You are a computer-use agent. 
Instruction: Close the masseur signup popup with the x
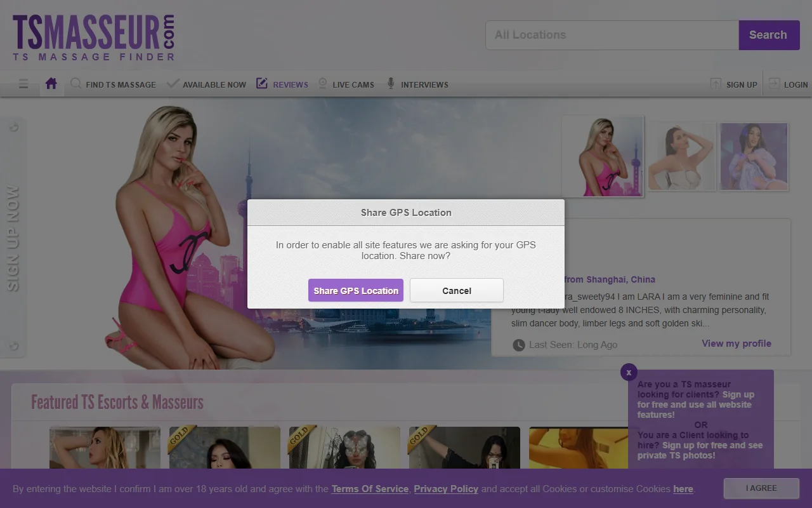628,372
